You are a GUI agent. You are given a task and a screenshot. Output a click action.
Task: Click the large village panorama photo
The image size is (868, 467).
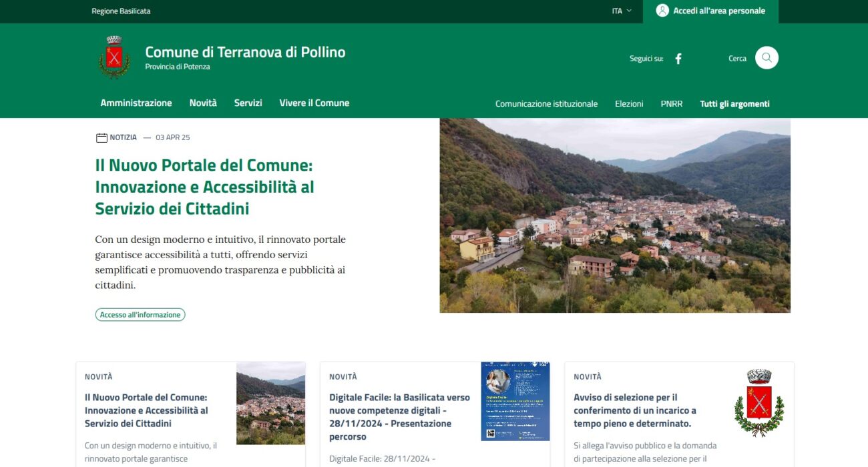(614, 215)
